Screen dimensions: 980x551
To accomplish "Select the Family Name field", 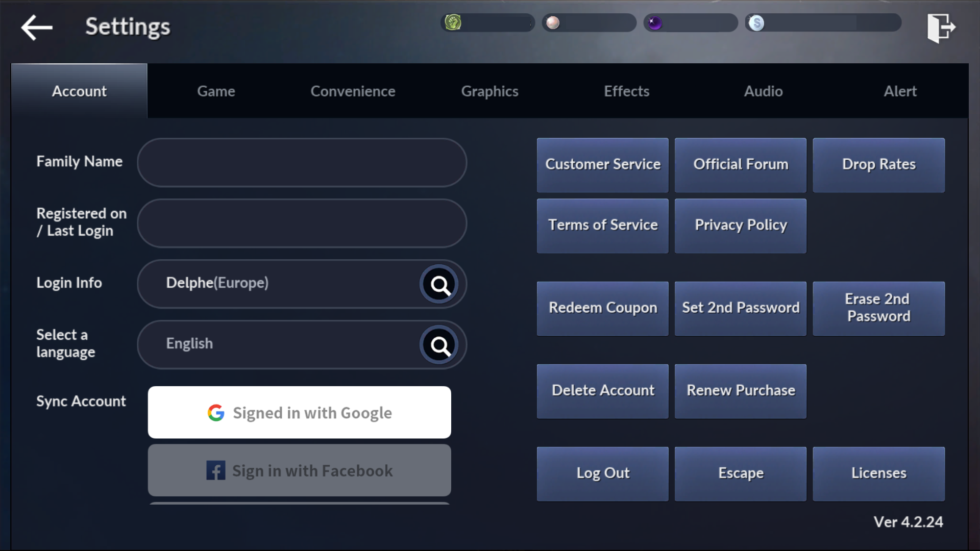I will click(302, 162).
